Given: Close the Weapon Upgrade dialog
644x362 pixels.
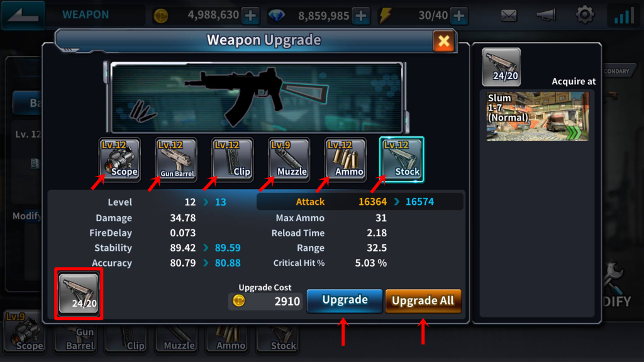Looking at the screenshot, I should tap(443, 41).
